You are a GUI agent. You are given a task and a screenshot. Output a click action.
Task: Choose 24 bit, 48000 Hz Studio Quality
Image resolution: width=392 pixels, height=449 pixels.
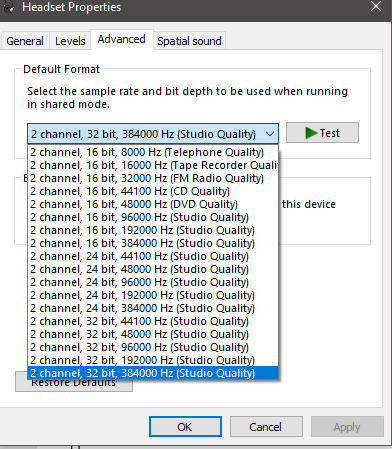point(153,269)
